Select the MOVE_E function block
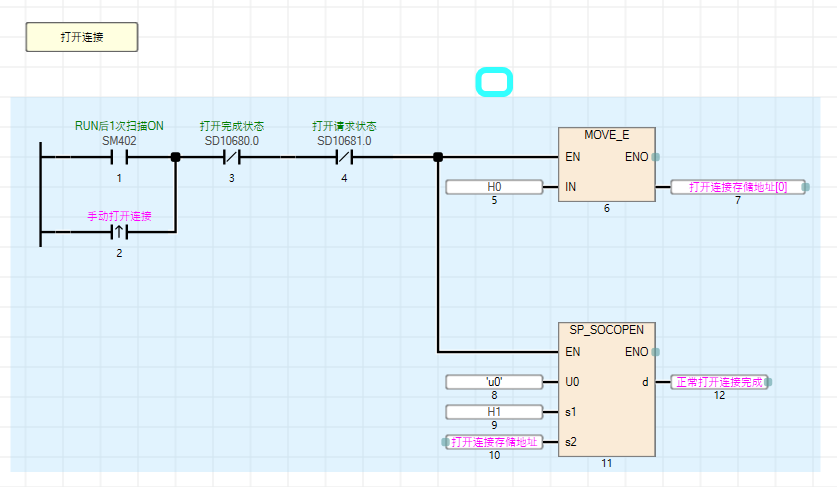Image resolution: width=837 pixels, height=487 pixels. [606, 165]
